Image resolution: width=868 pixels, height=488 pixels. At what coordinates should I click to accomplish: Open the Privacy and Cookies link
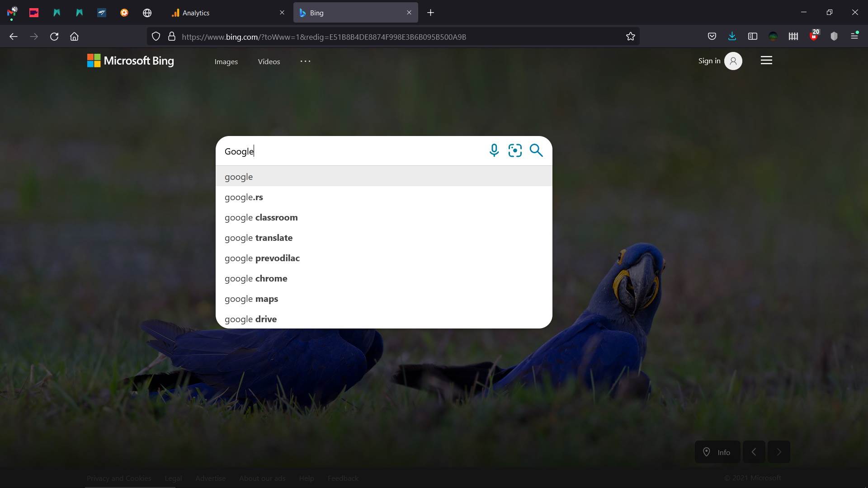pyautogui.click(x=119, y=478)
